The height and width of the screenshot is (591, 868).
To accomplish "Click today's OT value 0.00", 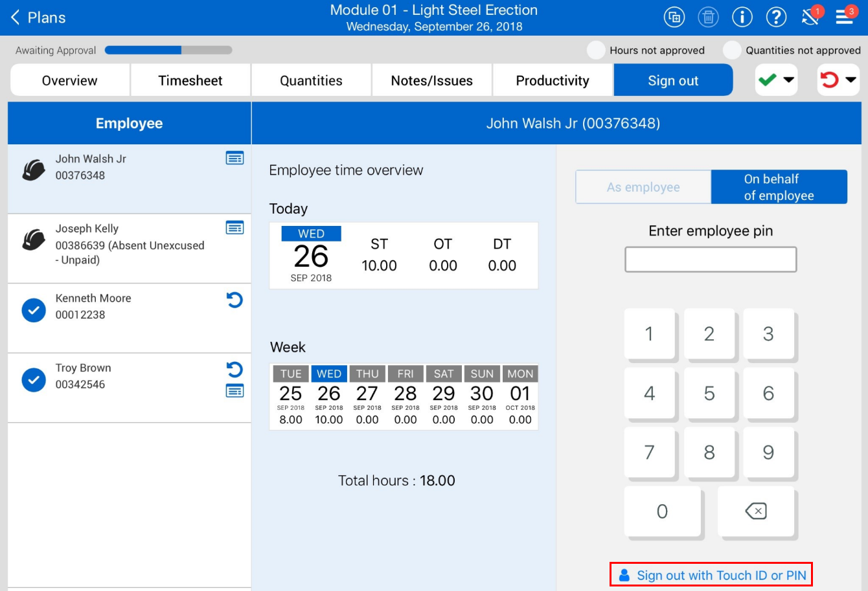I will 443,266.
